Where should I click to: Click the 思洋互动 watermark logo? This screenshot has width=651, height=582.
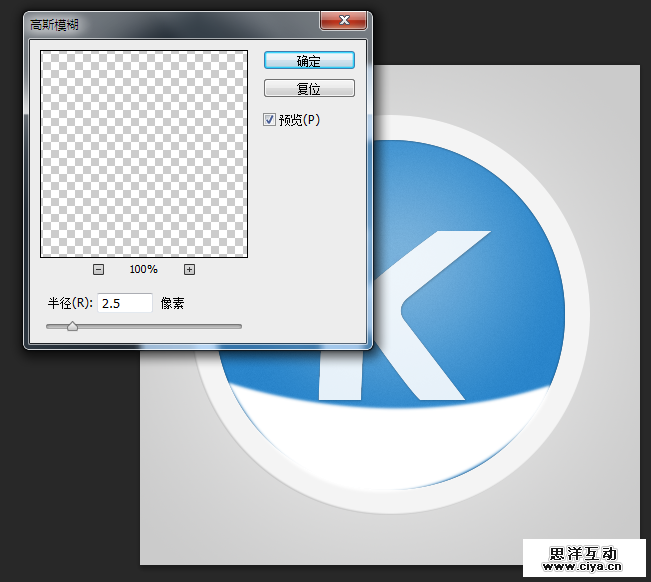(583, 553)
